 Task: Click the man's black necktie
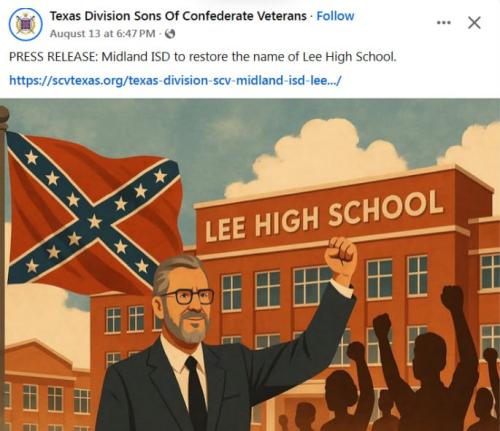pyautogui.click(x=196, y=393)
